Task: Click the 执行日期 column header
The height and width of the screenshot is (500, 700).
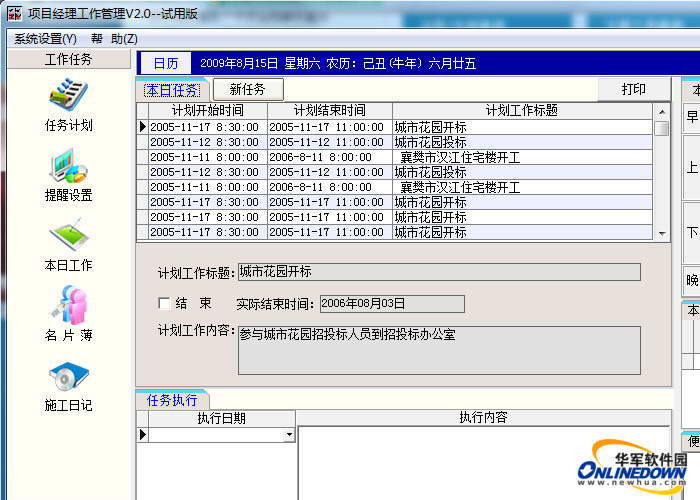Action: click(x=221, y=418)
